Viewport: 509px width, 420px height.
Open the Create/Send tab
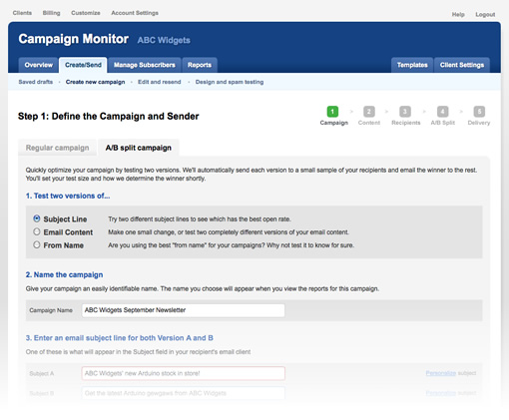[83, 65]
